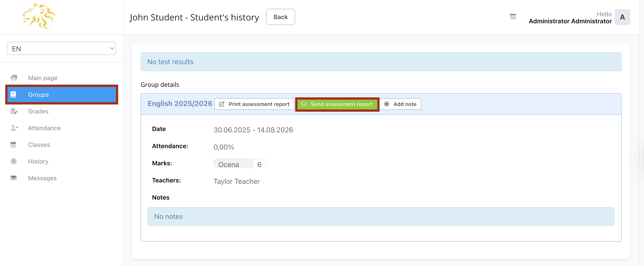Open the English 2025/2026 group link
644x266 pixels.
pyautogui.click(x=180, y=104)
